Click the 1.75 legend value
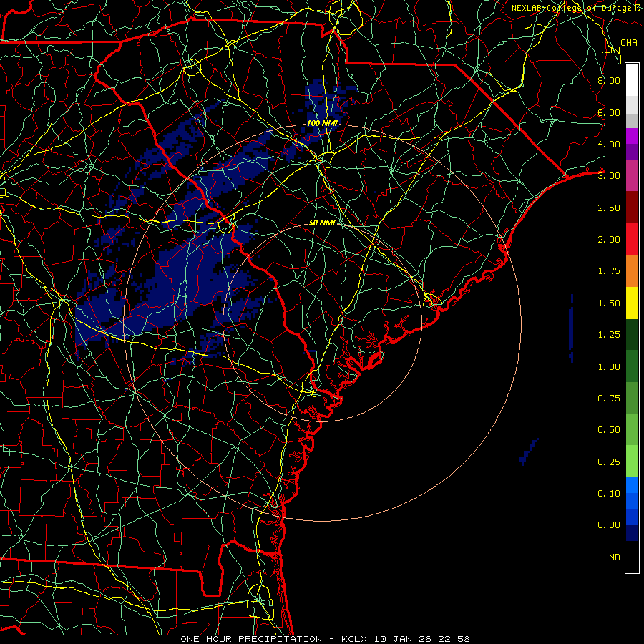 [609, 271]
